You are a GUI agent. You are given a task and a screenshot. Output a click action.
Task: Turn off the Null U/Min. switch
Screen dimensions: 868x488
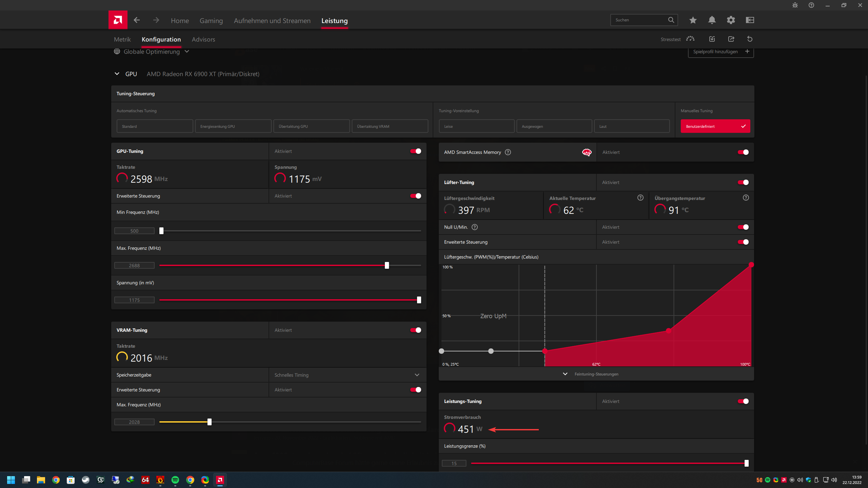click(743, 227)
